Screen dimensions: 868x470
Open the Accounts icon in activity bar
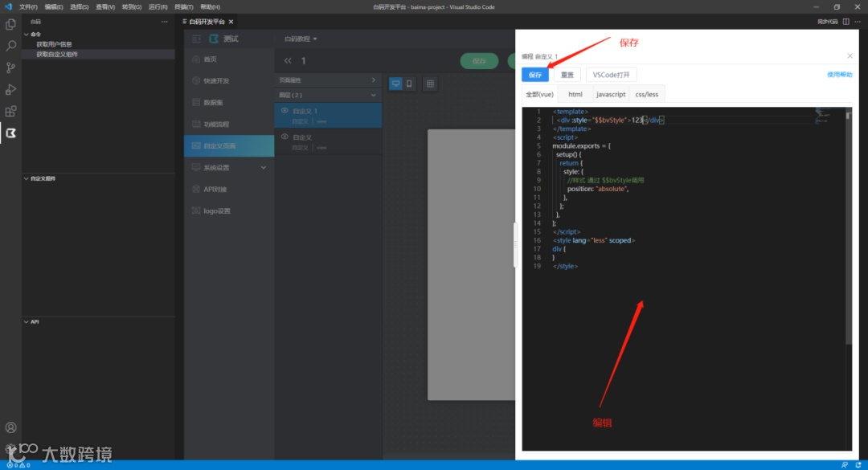pyautogui.click(x=10, y=427)
